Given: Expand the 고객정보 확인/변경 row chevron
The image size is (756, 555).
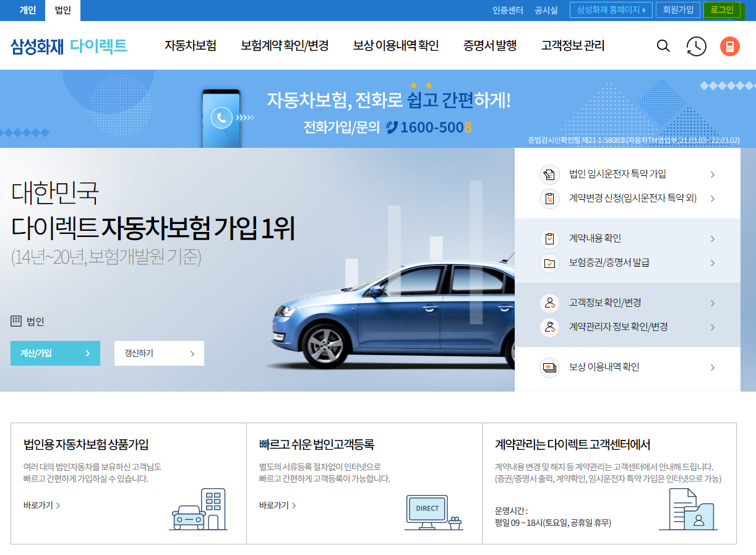Looking at the screenshot, I should pos(713,303).
